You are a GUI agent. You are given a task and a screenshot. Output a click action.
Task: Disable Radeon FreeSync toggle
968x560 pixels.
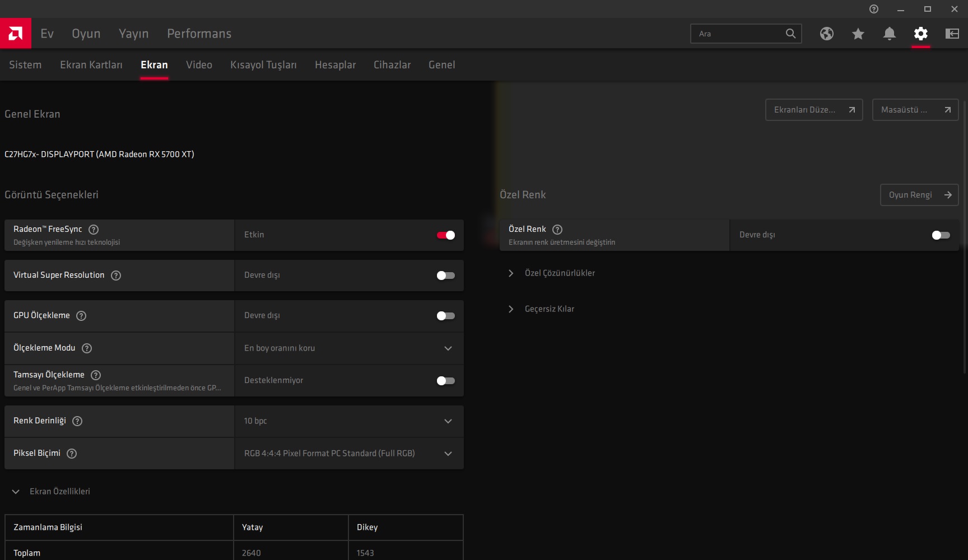click(x=446, y=235)
